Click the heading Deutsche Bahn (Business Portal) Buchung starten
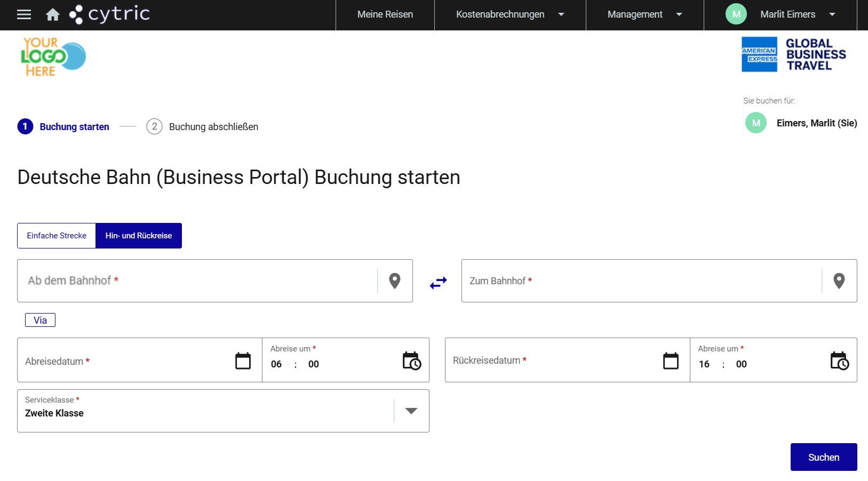 (x=238, y=178)
